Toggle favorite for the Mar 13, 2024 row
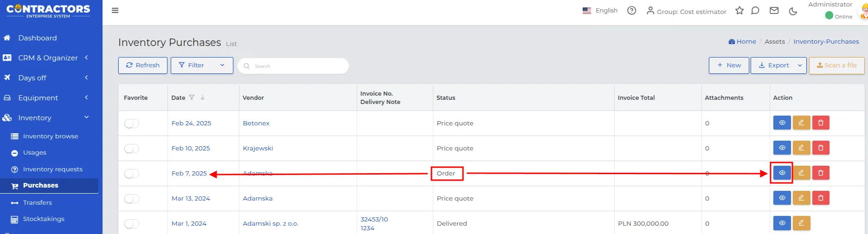 click(x=132, y=199)
